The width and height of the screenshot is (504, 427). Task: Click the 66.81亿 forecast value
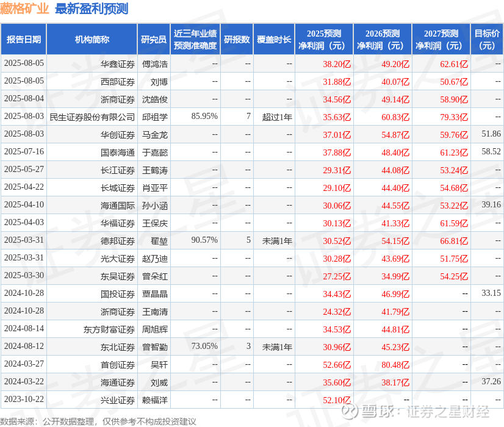click(454, 241)
